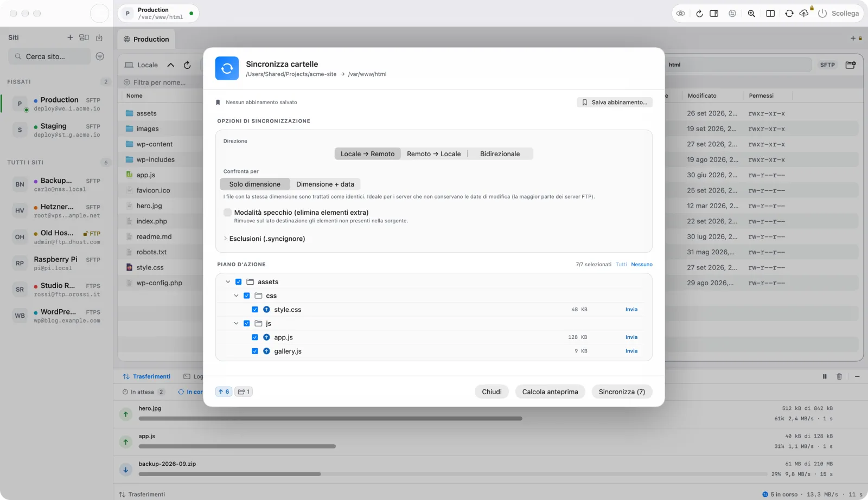
Task: Open the Locale path chevron
Action: pyautogui.click(x=171, y=65)
